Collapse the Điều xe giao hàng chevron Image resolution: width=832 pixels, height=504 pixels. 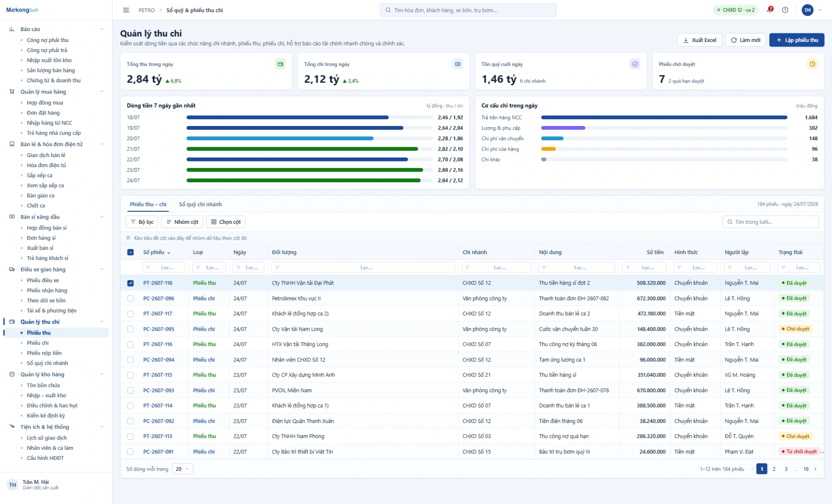point(102,269)
